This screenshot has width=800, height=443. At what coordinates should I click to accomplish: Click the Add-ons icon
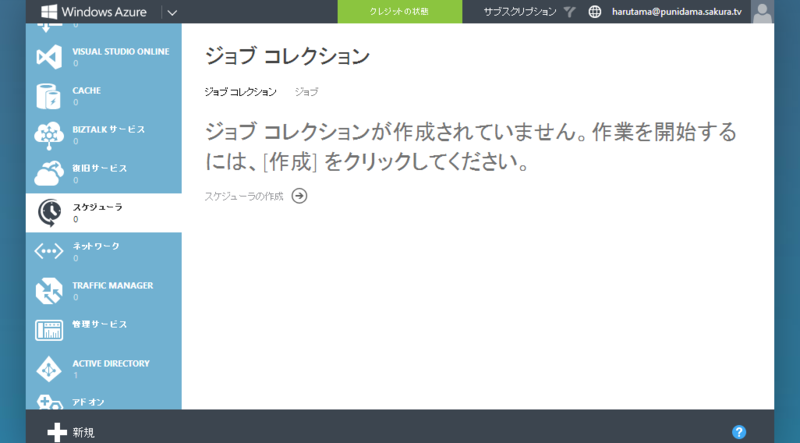pos(49,402)
